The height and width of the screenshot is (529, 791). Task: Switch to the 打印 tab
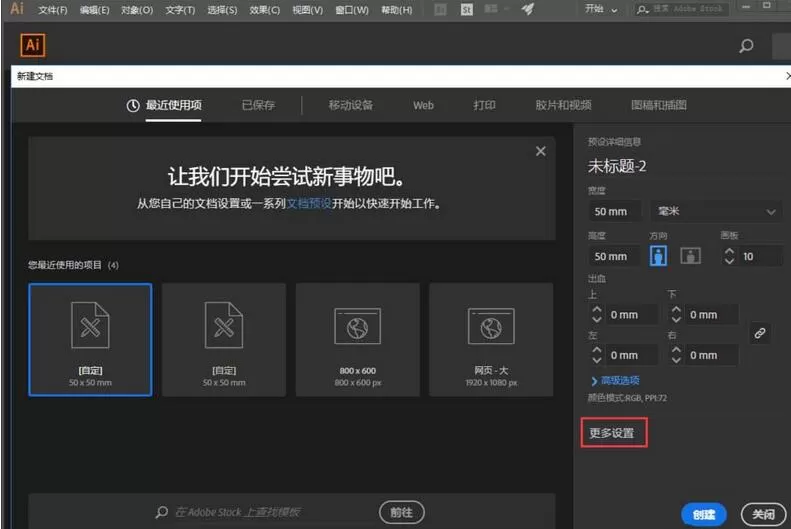tap(484, 105)
